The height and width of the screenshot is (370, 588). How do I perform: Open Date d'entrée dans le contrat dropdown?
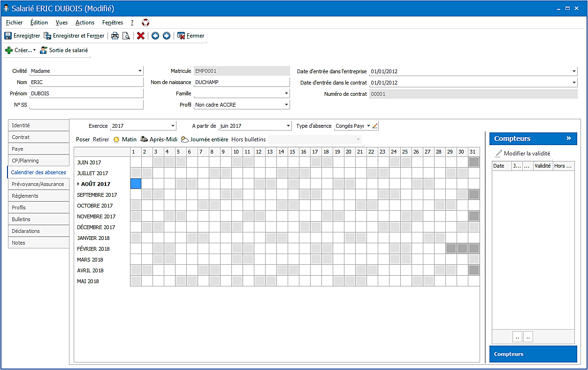coord(574,83)
